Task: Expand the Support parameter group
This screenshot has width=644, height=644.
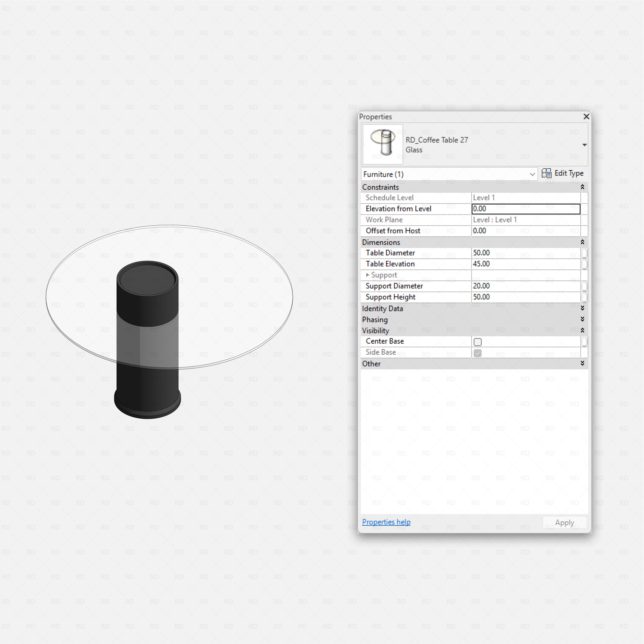Action: 368,275
